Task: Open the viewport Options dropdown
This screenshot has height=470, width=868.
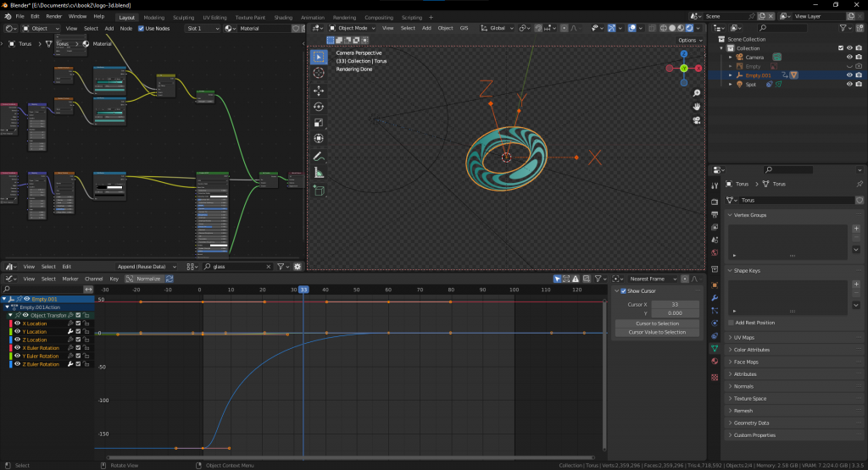Action: 690,41
